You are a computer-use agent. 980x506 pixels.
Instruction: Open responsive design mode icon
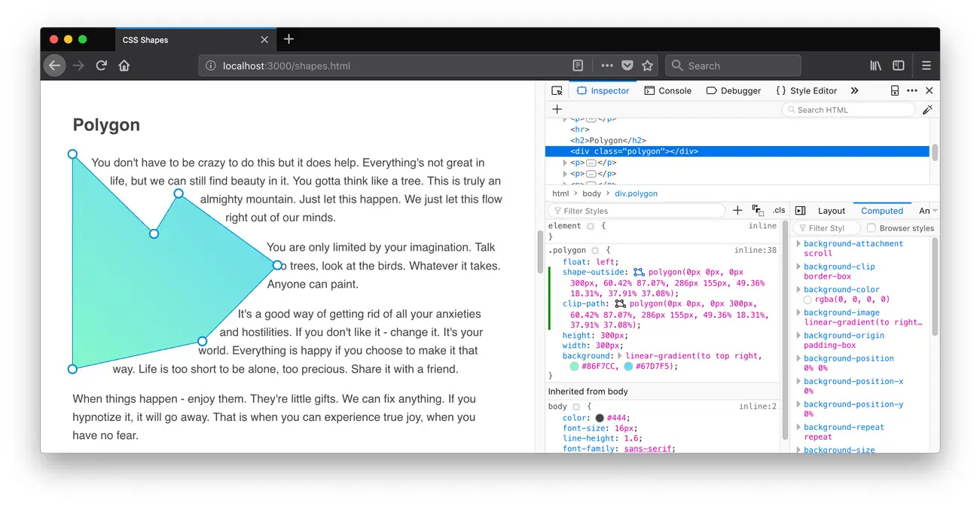[894, 90]
